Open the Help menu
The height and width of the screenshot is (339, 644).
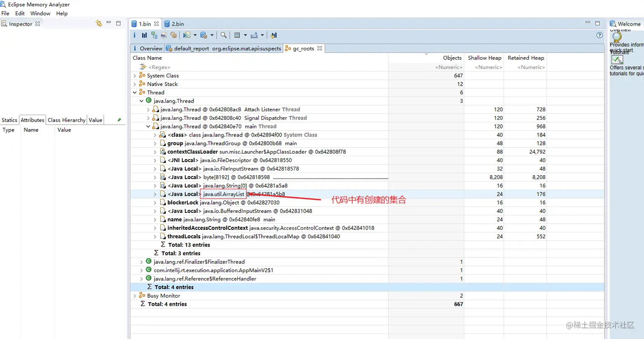click(62, 14)
